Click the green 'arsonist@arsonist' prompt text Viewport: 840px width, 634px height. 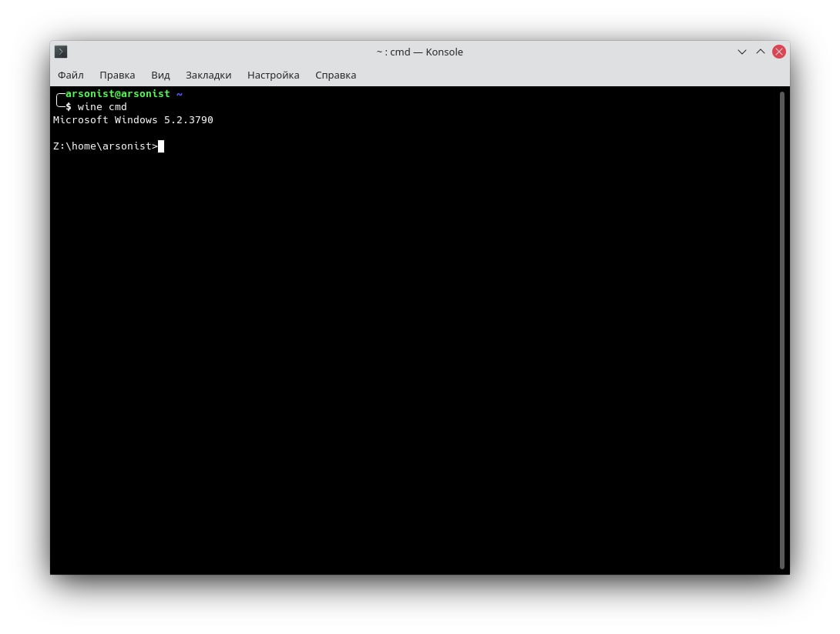click(x=118, y=94)
